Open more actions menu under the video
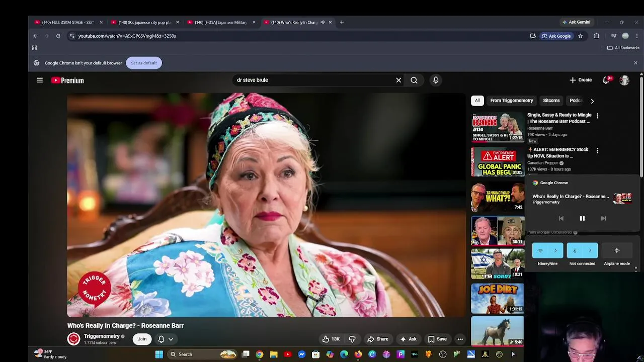The width and height of the screenshot is (644, 362). click(x=460, y=339)
